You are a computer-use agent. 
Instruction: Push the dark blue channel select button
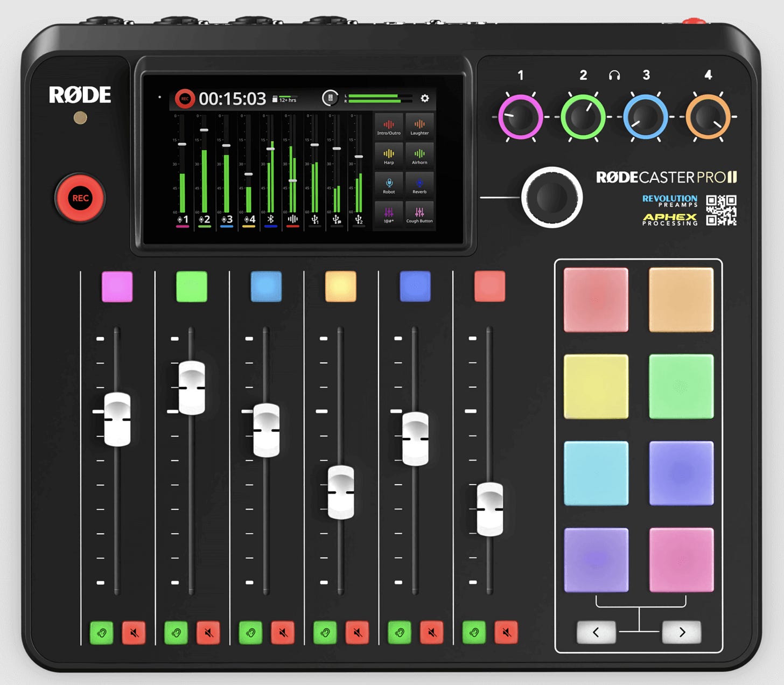(x=415, y=286)
